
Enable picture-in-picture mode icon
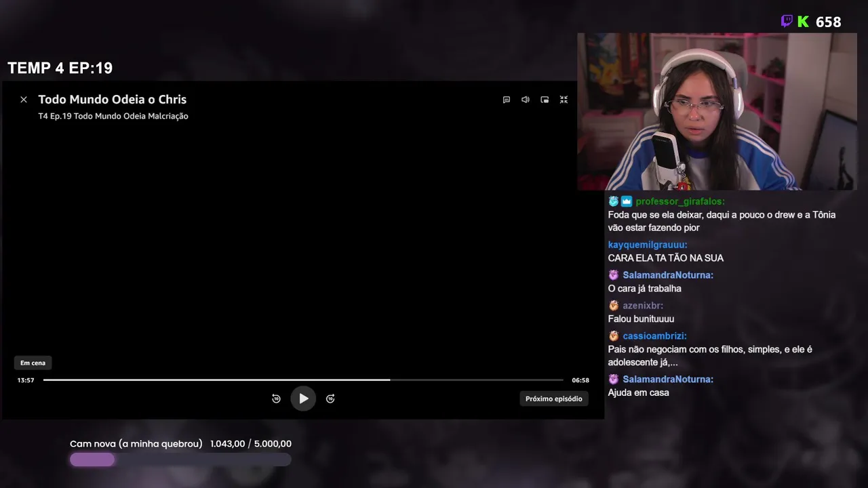tap(545, 100)
